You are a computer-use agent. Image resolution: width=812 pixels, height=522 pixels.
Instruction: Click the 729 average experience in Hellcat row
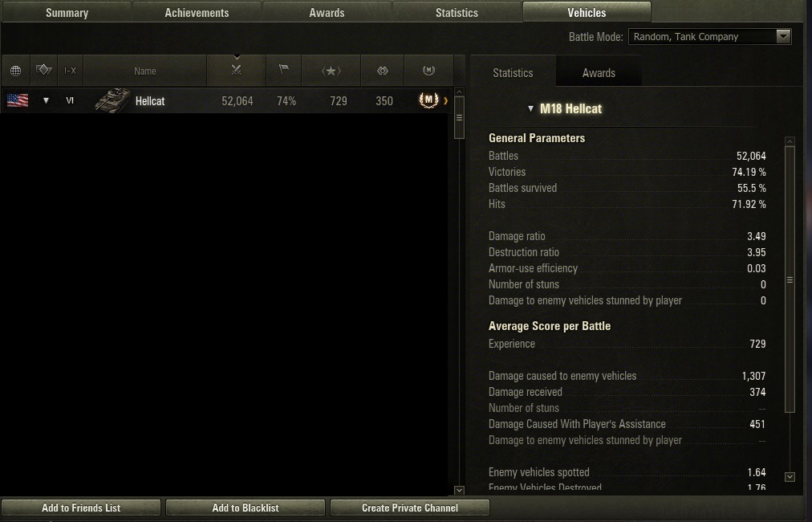pyautogui.click(x=339, y=101)
